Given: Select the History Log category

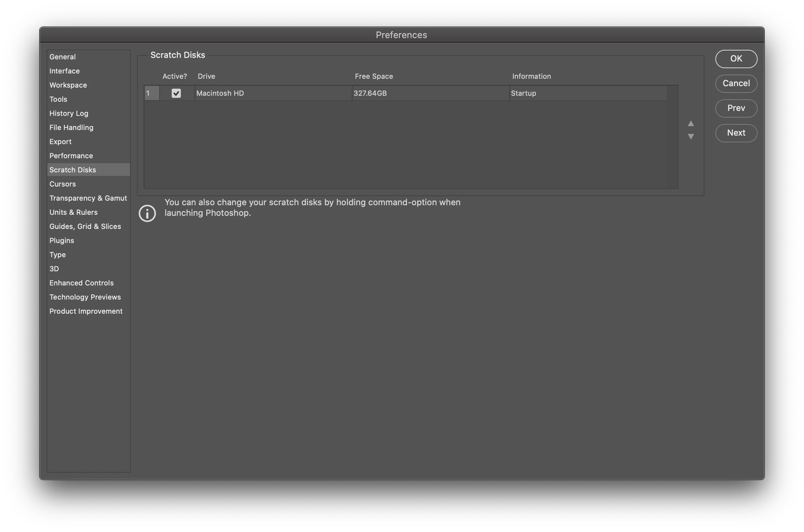Looking at the screenshot, I should coord(69,113).
